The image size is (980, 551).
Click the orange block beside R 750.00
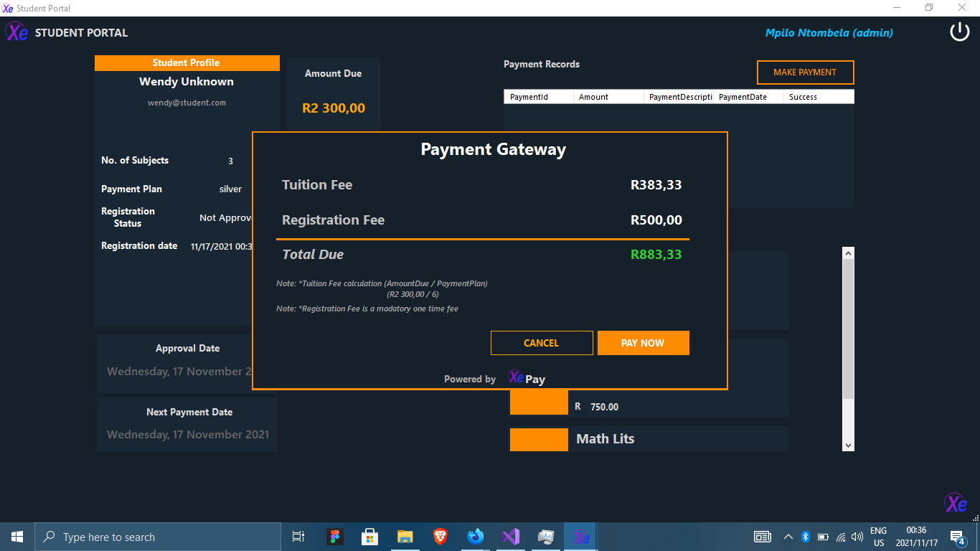pyautogui.click(x=539, y=403)
